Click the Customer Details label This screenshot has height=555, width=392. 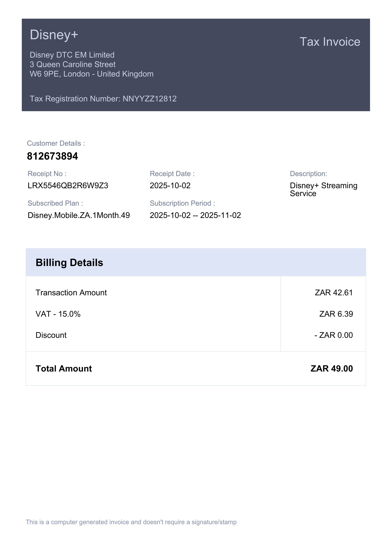(x=56, y=143)
